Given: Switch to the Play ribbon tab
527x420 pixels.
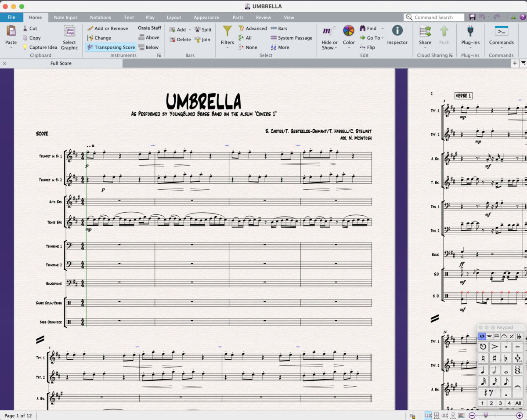Looking at the screenshot, I should point(150,17).
